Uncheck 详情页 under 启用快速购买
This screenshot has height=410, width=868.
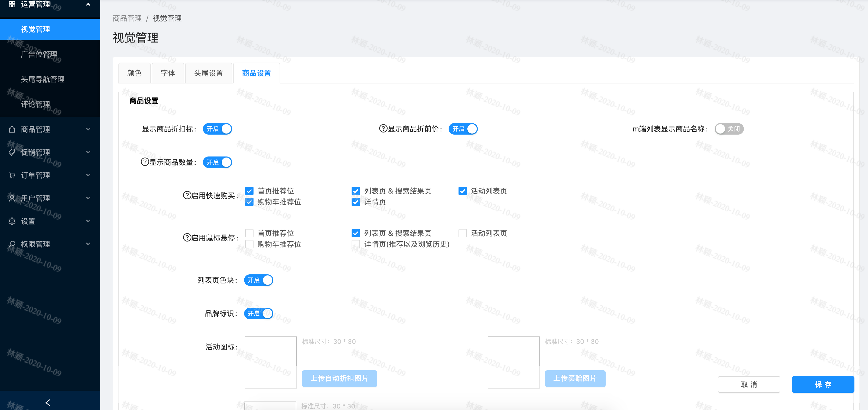pos(355,202)
